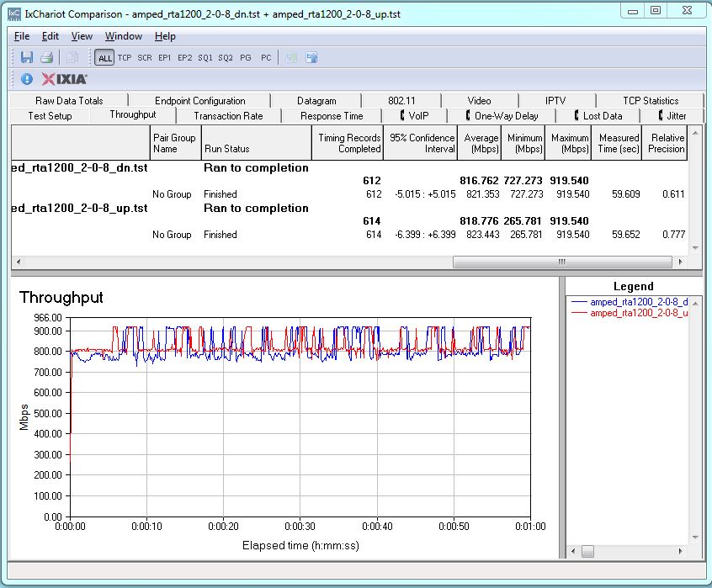Select the SQ2 filter button
The width and height of the screenshot is (712, 588).
click(226, 57)
